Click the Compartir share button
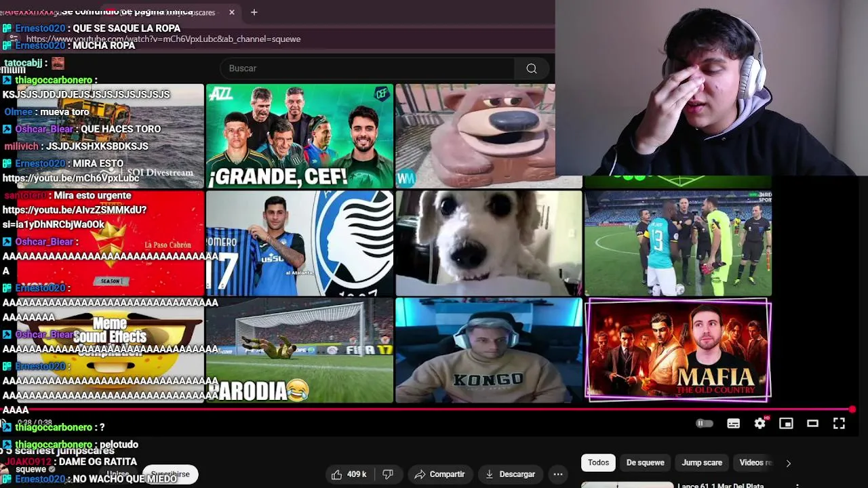Viewport: 868px width, 488px height. 439,474
